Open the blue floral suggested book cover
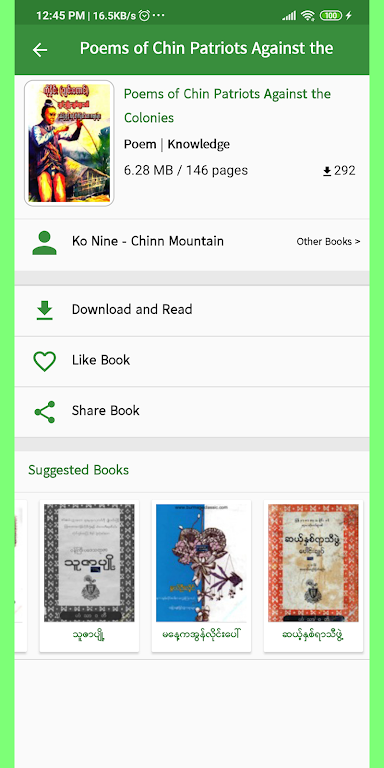384x768 pixels. tap(201, 563)
